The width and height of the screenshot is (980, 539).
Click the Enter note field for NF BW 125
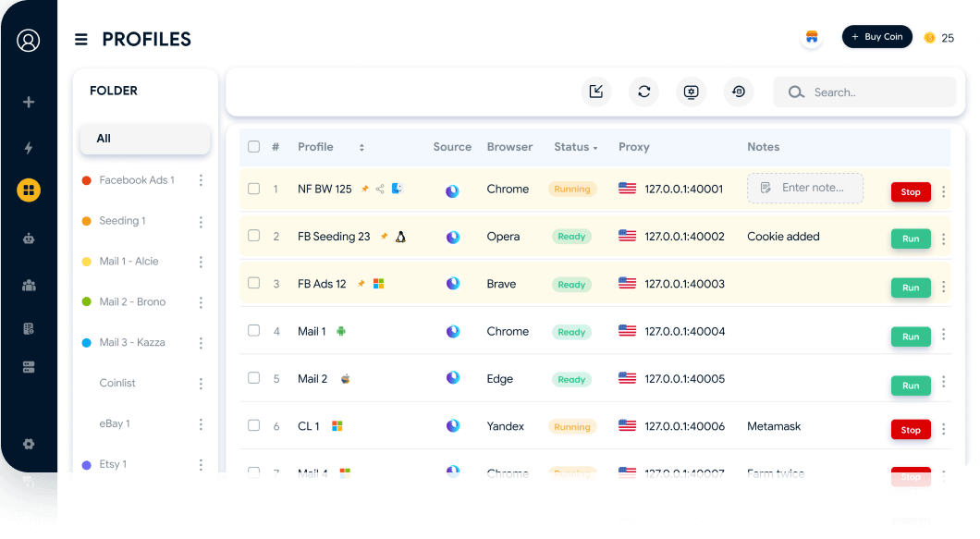(805, 189)
